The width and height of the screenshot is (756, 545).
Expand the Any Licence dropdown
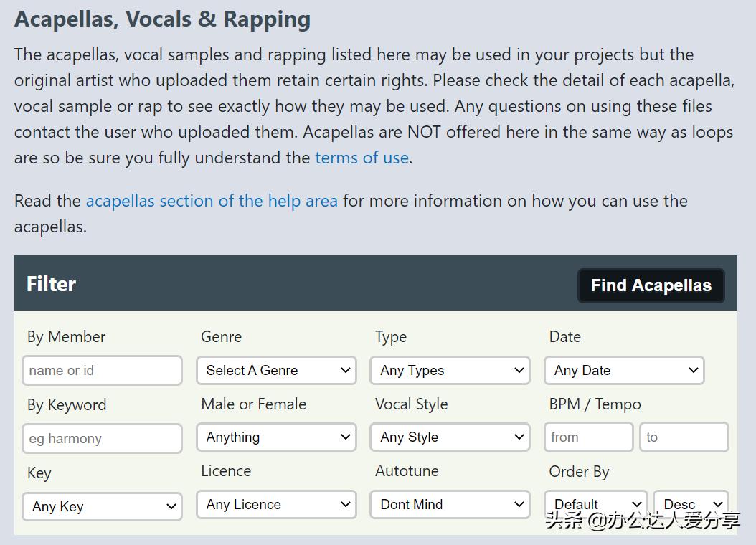coord(276,505)
